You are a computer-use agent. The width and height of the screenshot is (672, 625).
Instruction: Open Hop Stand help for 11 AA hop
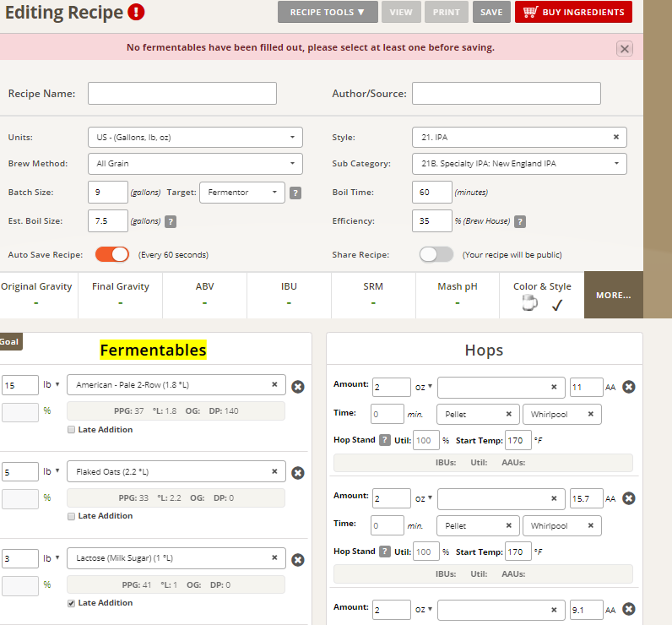click(x=385, y=440)
